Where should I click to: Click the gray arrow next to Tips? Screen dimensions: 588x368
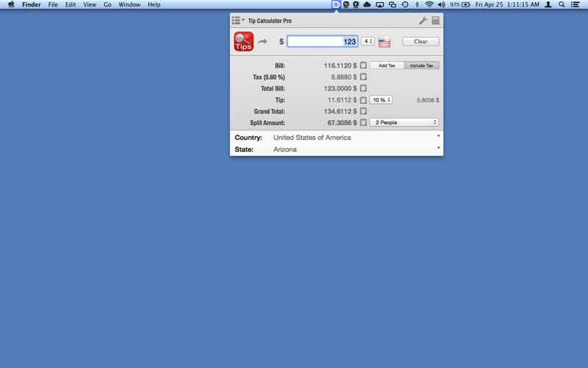point(262,41)
